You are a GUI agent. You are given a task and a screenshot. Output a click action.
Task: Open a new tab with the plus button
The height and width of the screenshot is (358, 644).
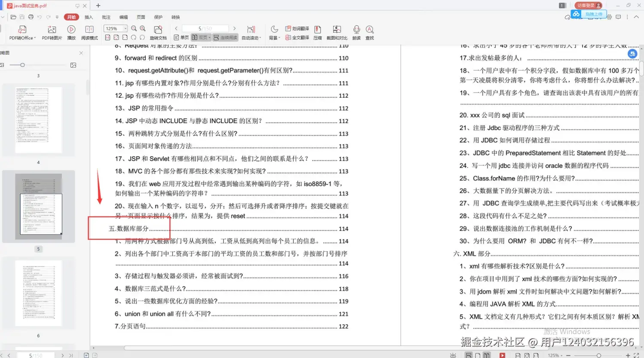(98, 6)
